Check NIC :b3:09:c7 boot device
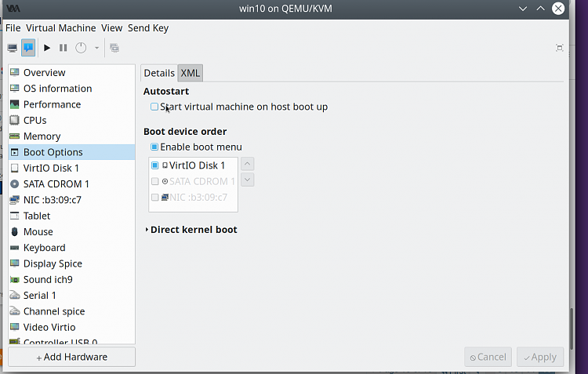The height and width of the screenshot is (374, 588). [x=155, y=198]
